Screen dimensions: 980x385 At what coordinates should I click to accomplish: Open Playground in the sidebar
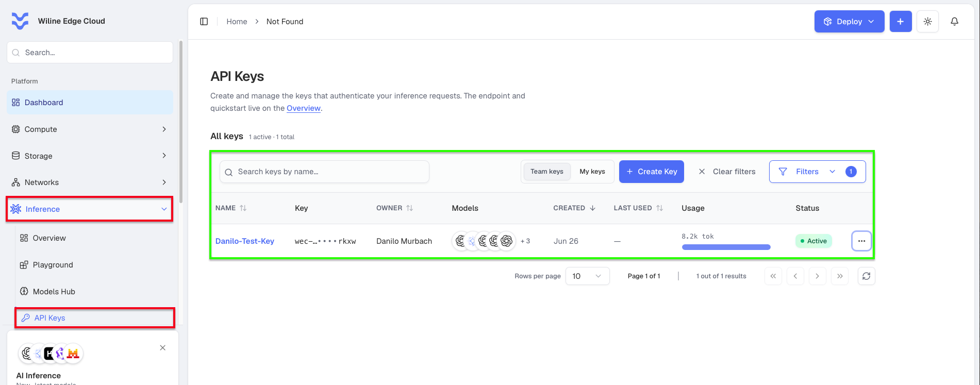tap(53, 265)
